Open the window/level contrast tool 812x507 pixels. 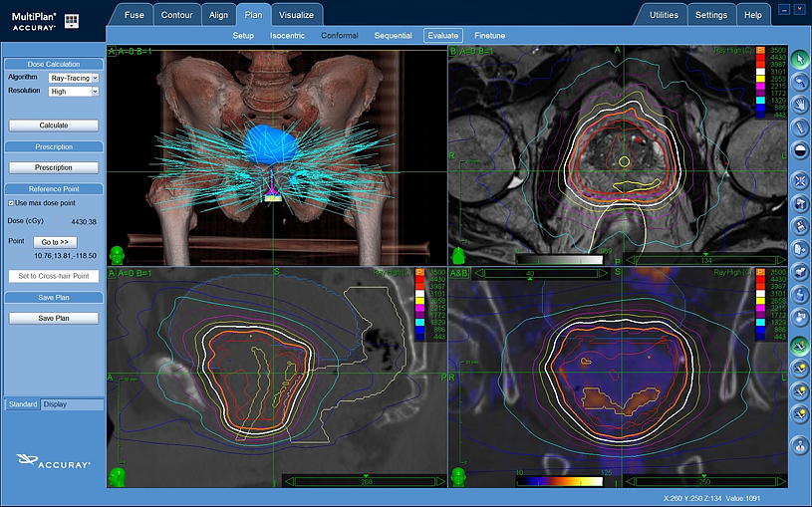coord(800,150)
